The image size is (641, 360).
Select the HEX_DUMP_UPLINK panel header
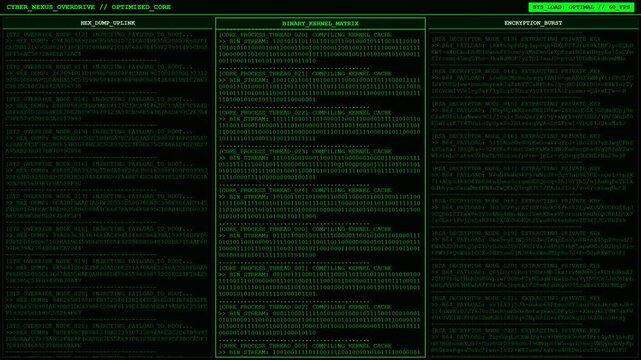(x=108, y=23)
